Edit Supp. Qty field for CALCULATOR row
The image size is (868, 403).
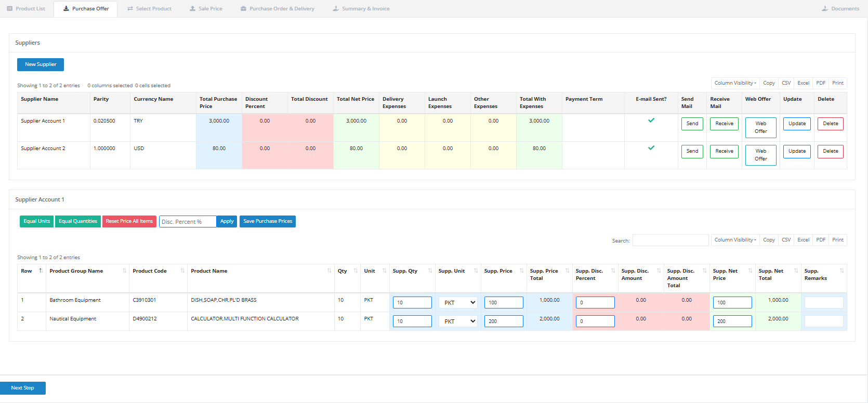[412, 321]
